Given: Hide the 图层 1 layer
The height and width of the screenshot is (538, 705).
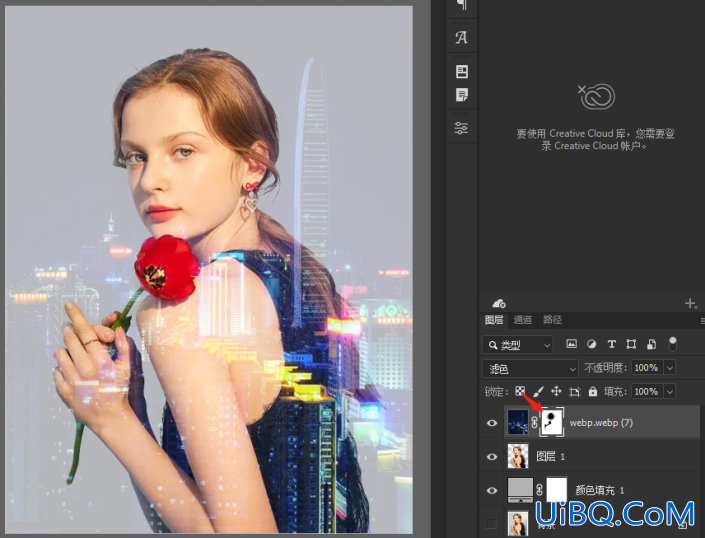Looking at the screenshot, I should (492, 457).
